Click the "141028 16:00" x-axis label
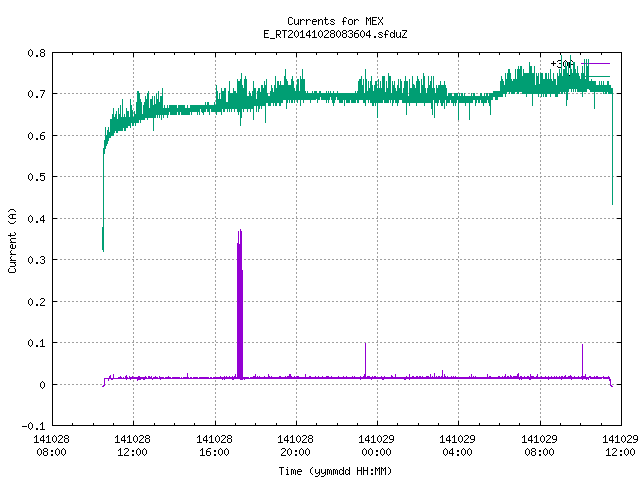Image resolution: width=640 pixels, height=480 pixels. point(214,445)
